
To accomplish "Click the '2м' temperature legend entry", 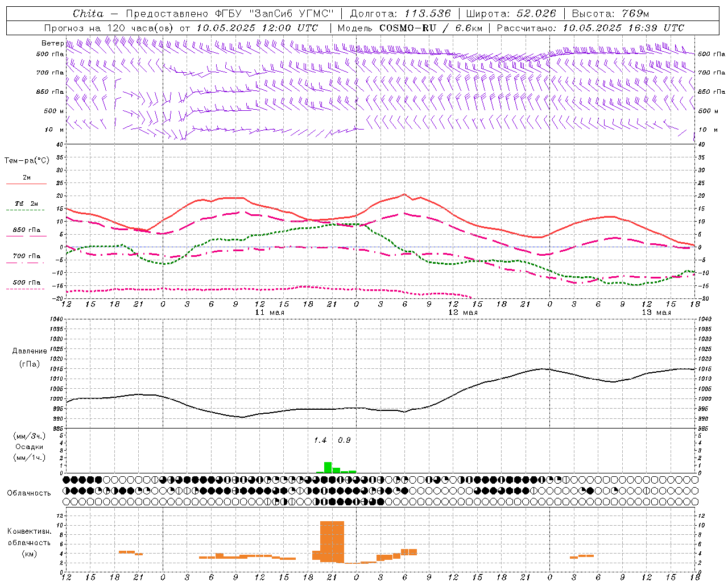I will click(27, 178).
